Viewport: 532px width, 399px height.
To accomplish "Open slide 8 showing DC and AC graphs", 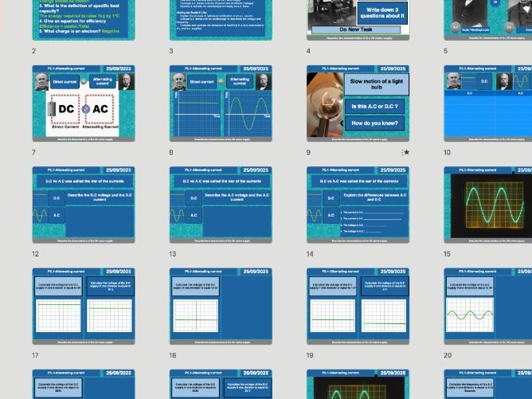I will point(221,104).
